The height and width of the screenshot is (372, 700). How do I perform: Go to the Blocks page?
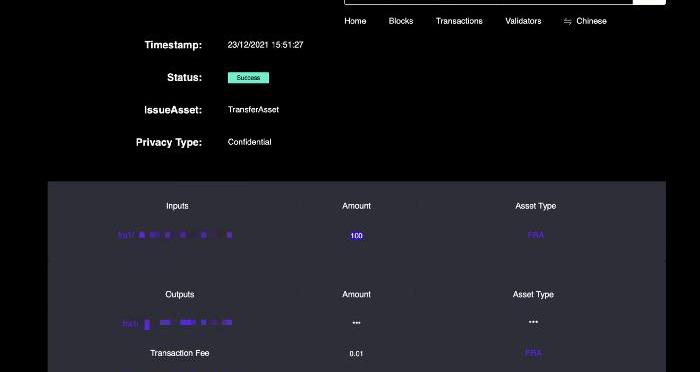pyautogui.click(x=400, y=21)
